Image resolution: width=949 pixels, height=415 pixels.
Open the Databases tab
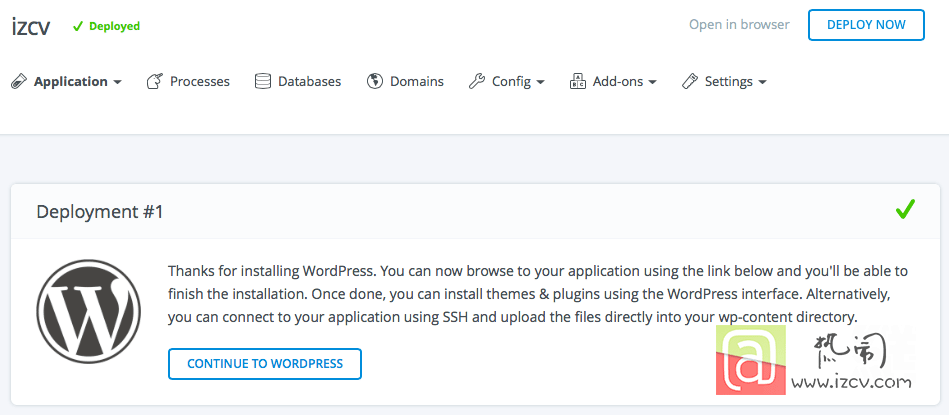[309, 81]
